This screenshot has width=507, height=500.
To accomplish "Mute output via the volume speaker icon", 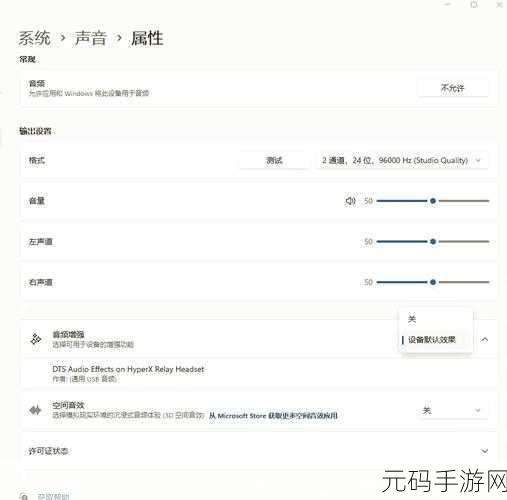I will click(x=350, y=201).
